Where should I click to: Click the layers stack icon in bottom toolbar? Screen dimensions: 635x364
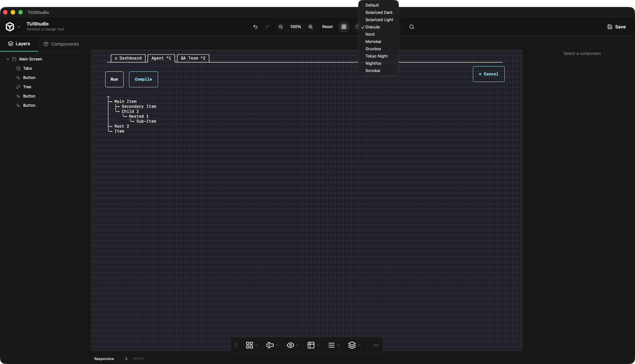353,345
